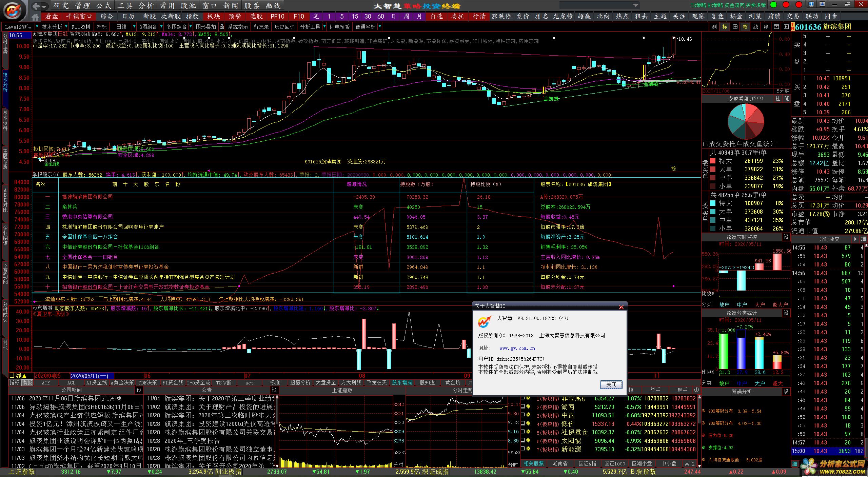Click the green status indicator light
The width and height of the screenshot is (868, 477).
coord(773,5)
